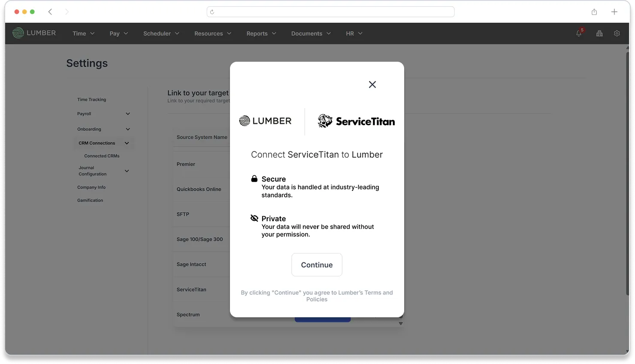
Task: Expand the Payroll chevron
Action: (x=128, y=114)
